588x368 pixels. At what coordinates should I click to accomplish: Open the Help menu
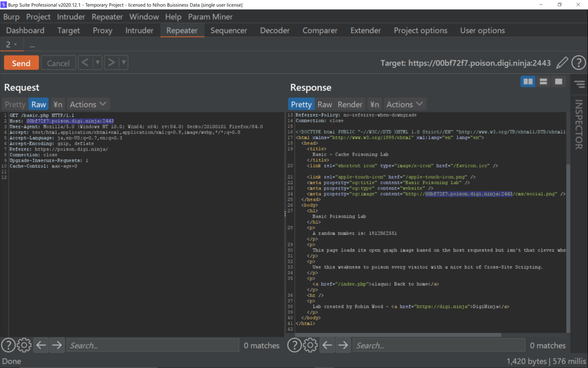(x=173, y=17)
